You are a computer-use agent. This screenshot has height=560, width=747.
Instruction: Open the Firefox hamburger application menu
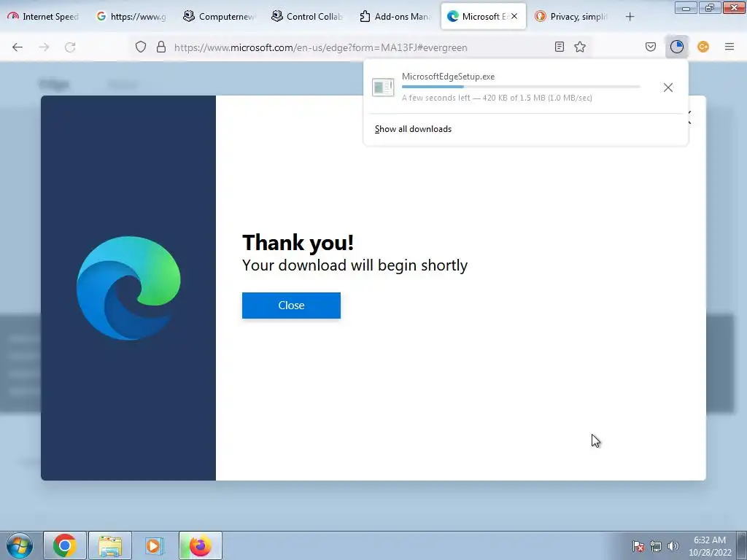729,47
